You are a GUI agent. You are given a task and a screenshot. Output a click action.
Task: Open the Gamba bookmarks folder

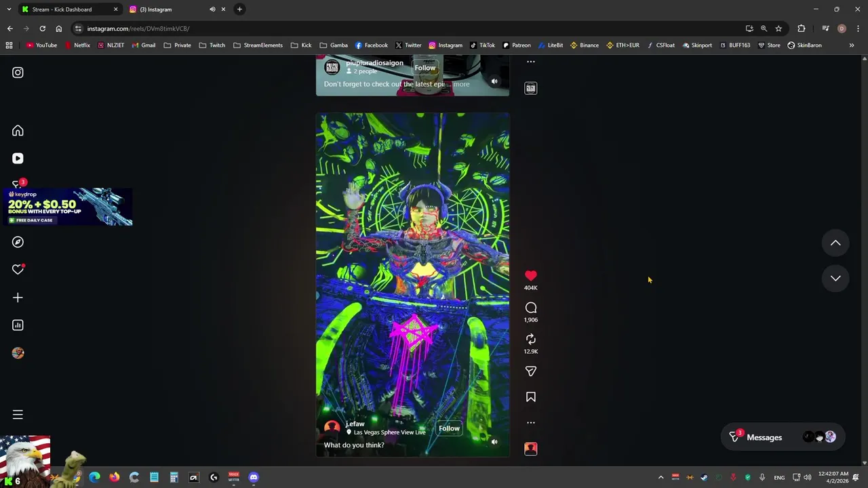click(334, 45)
